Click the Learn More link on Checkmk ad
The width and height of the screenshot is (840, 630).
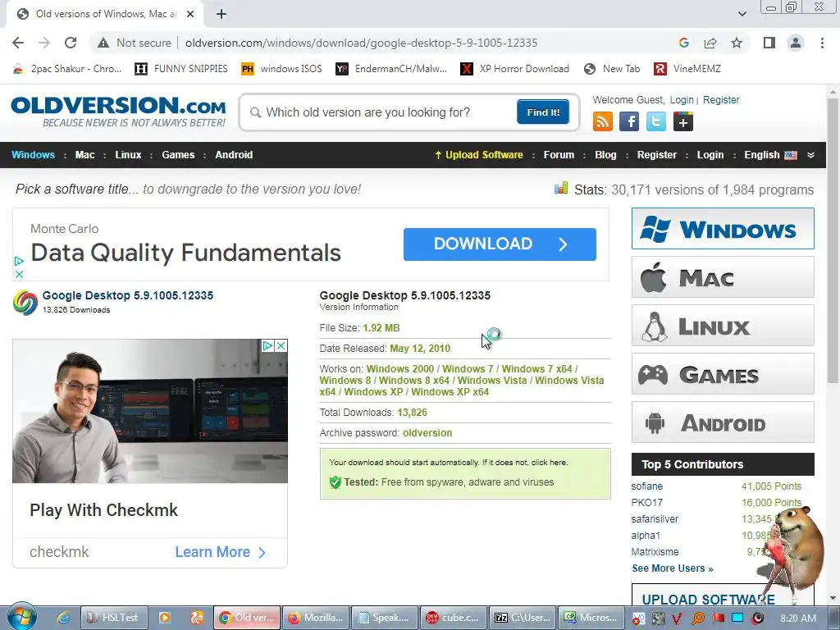[220, 552]
